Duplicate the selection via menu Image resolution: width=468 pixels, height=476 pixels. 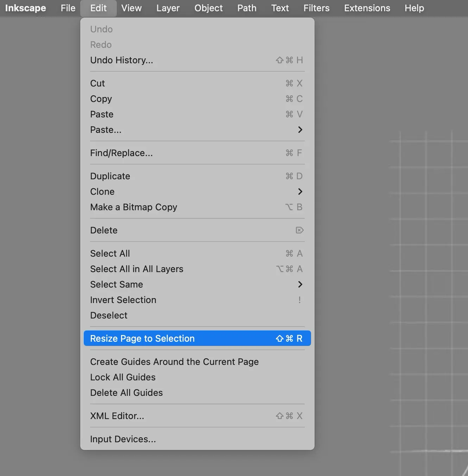pyautogui.click(x=110, y=176)
